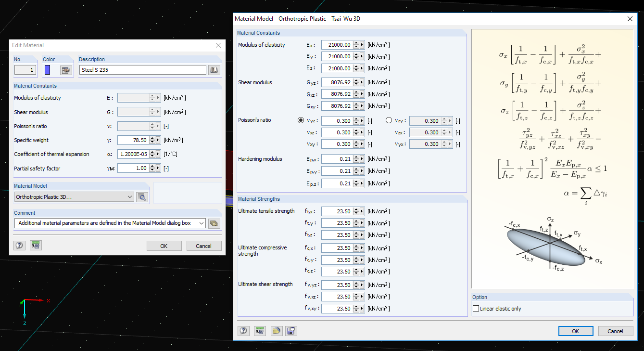644x351 pixels.
Task: Open the arrow menu beside Ep,x value
Action: click(x=362, y=159)
